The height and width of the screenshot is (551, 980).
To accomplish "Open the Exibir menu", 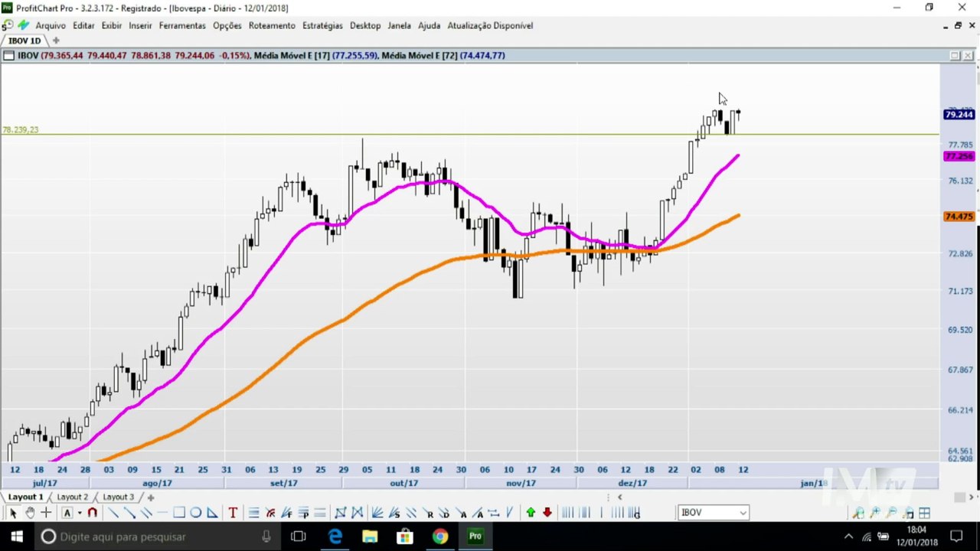I will coord(112,25).
